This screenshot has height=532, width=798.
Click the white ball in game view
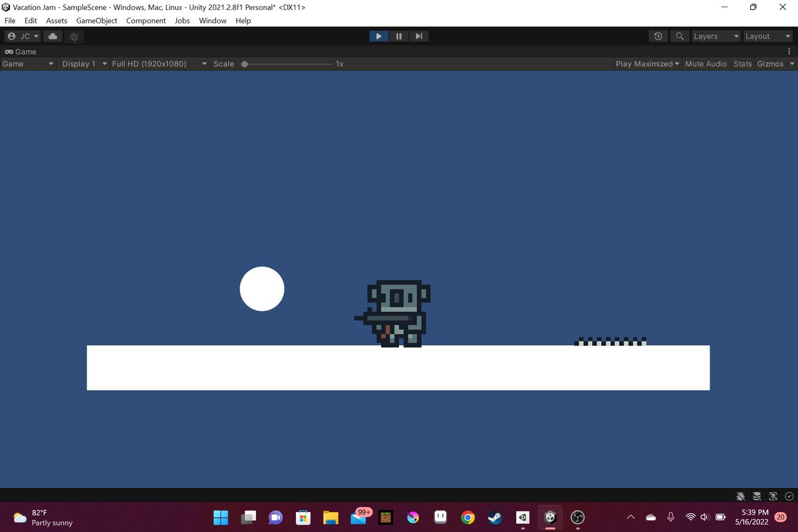point(262,289)
